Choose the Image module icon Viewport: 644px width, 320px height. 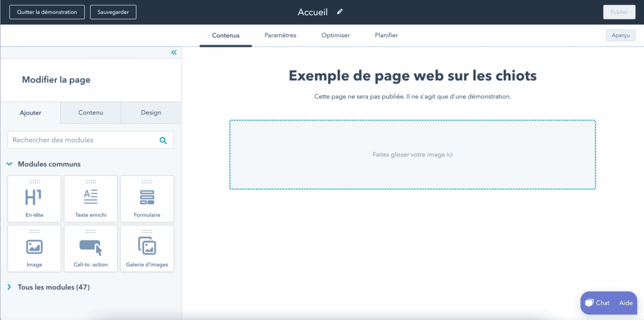(34, 246)
